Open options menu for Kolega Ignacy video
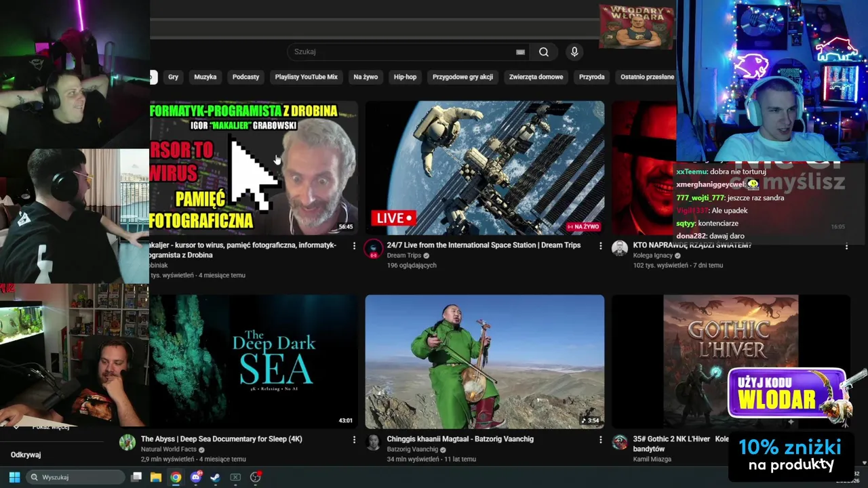The height and width of the screenshot is (488, 868). click(846, 246)
